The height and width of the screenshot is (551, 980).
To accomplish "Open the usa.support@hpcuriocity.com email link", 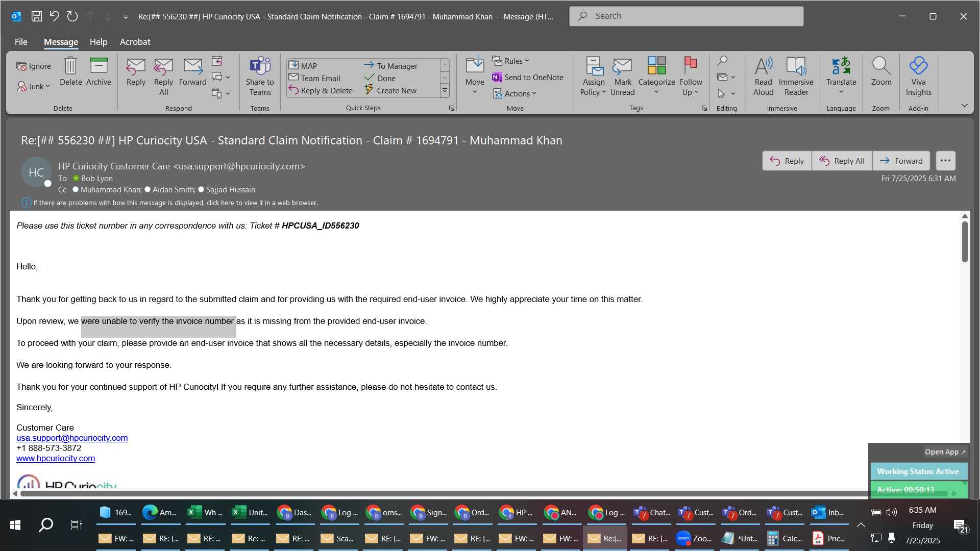I will [x=72, y=438].
